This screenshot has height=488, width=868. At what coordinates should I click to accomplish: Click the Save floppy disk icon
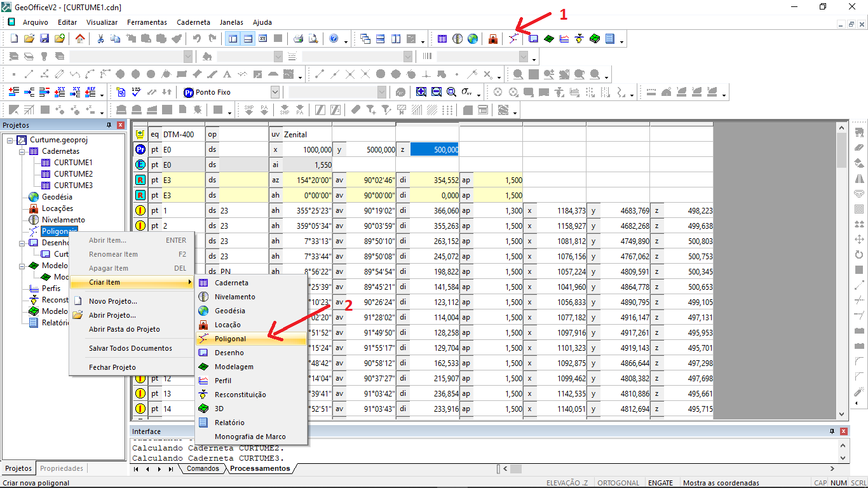click(x=44, y=39)
